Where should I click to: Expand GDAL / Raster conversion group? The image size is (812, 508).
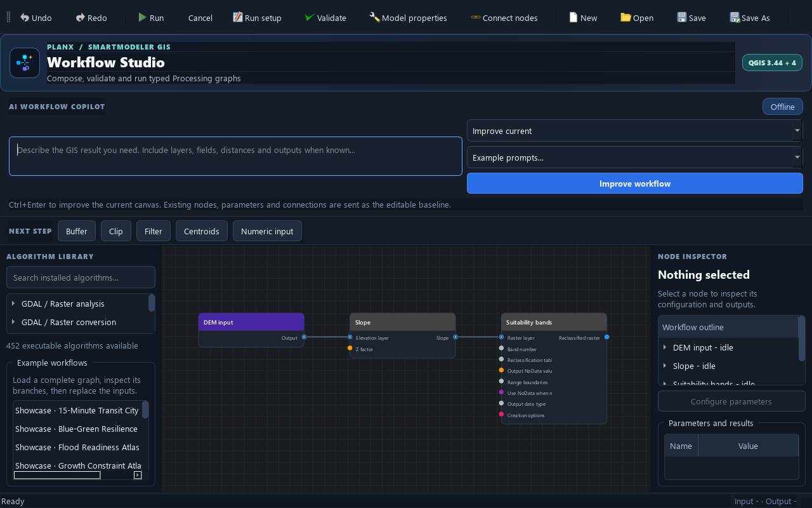[x=14, y=322]
